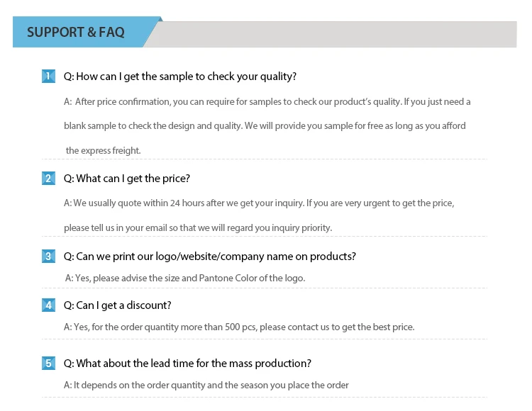The height and width of the screenshot is (411, 532).
Task: Click the number 5 badge icon
Action: (48, 364)
